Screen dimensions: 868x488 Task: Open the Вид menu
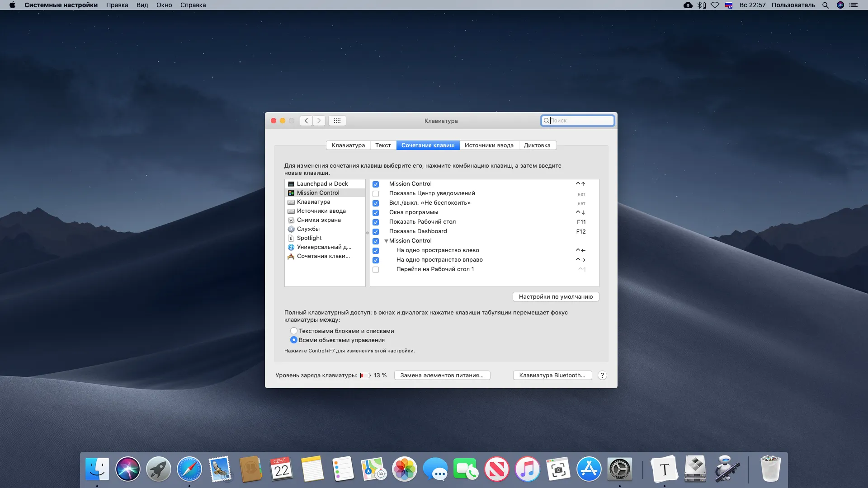pyautogui.click(x=142, y=5)
